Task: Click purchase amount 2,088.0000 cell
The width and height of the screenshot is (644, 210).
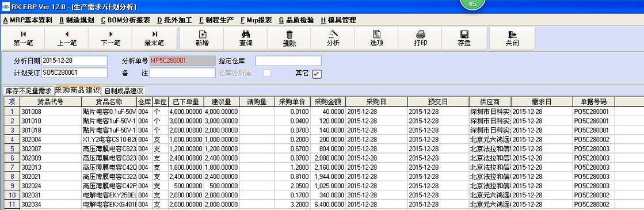Action: [327, 158]
